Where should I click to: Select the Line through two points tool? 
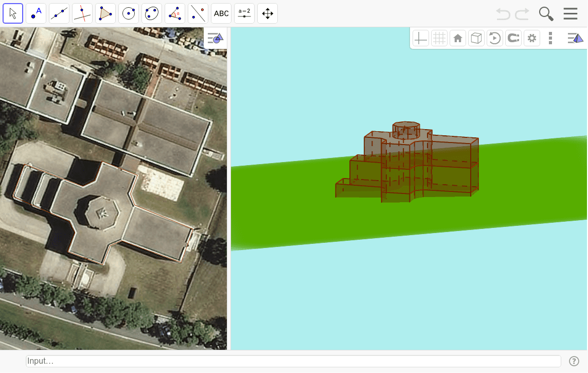pyautogui.click(x=59, y=13)
